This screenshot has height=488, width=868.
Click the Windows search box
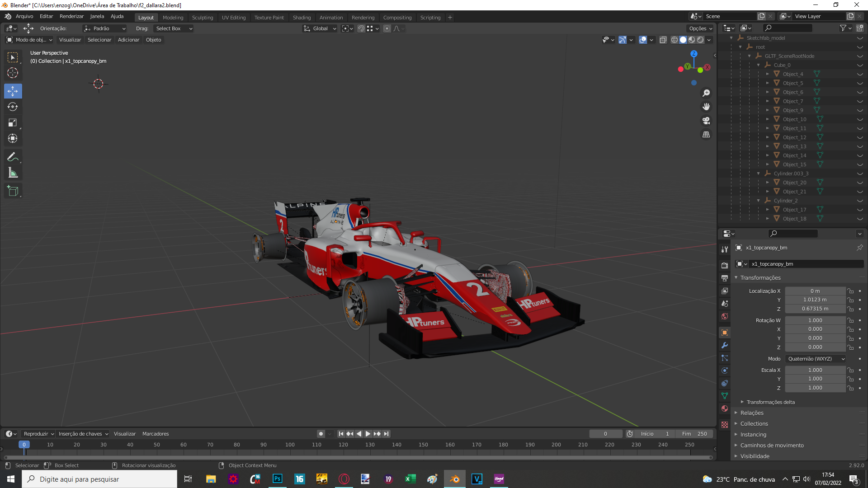coord(99,479)
